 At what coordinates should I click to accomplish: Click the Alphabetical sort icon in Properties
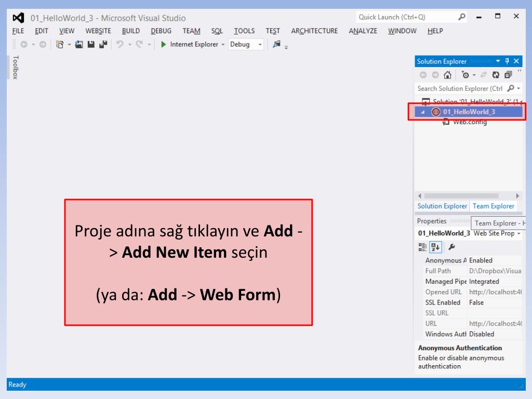tap(436, 247)
